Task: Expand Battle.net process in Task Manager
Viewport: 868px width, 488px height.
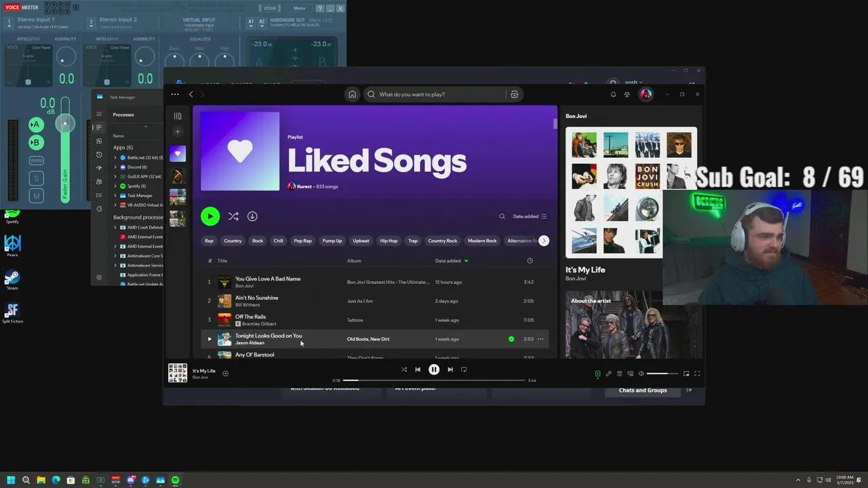Action: click(x=115, y=157)
